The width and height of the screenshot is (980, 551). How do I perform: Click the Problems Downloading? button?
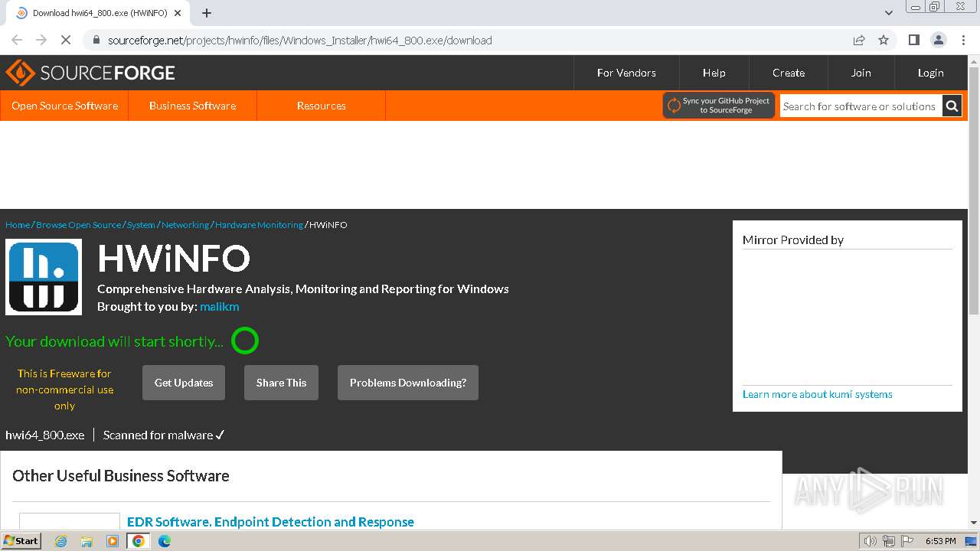(x=408, y=383)
